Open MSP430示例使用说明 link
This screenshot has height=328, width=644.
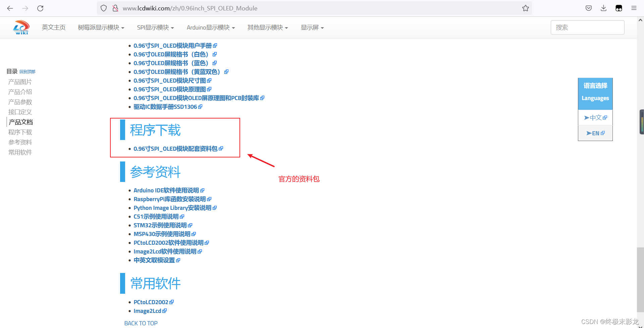tap(165, 234)
